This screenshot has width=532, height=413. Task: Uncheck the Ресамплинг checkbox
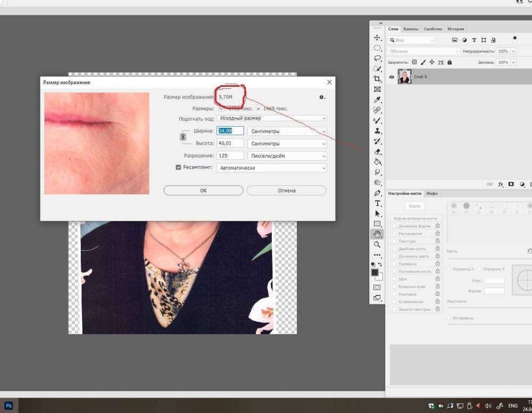(x=179, y=168)
